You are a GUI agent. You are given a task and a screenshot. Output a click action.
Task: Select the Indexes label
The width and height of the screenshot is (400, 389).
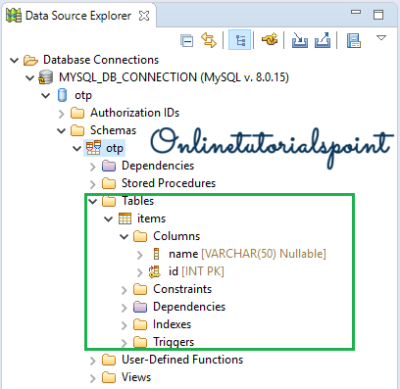click(x=172, y=324)
